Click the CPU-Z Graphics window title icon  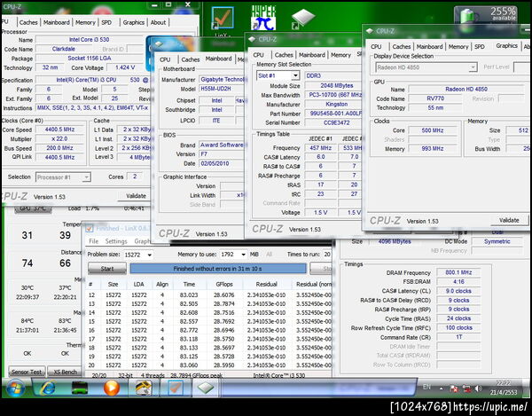[x=370, y=31]
